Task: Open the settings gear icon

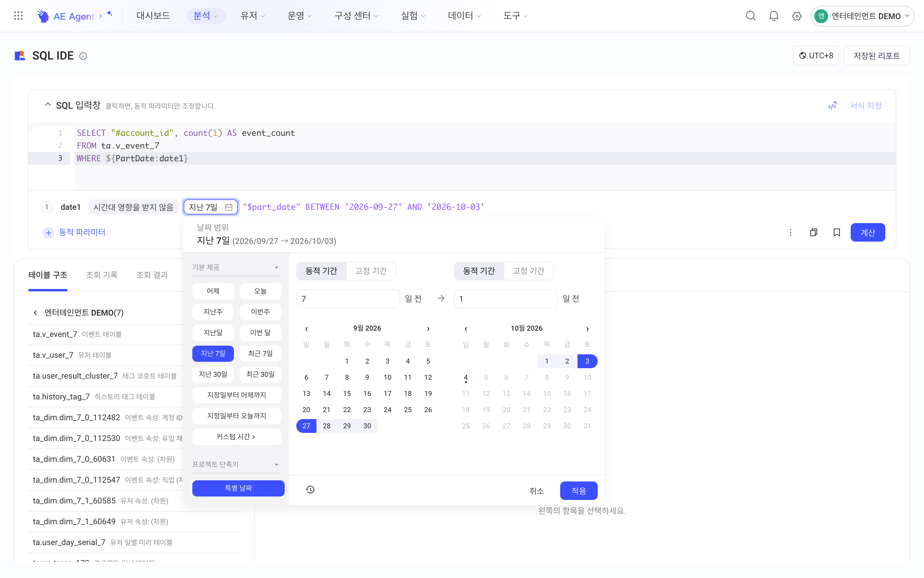Action: point(797,16)
